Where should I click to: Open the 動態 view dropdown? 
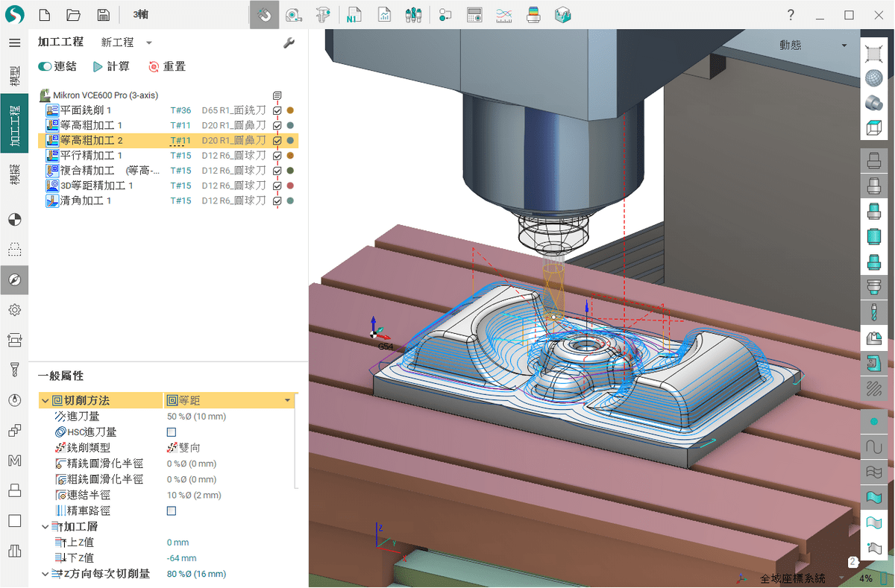coord(844,45)
